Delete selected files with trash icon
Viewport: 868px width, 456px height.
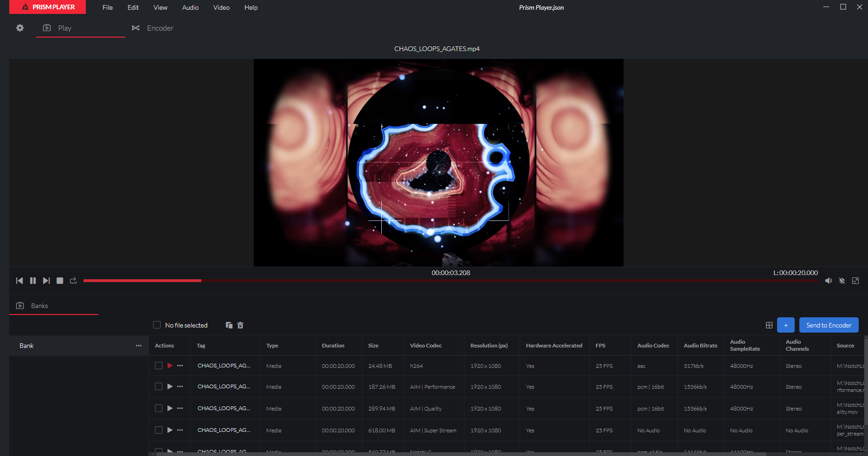pyautogui.click(x=240, y=325)
